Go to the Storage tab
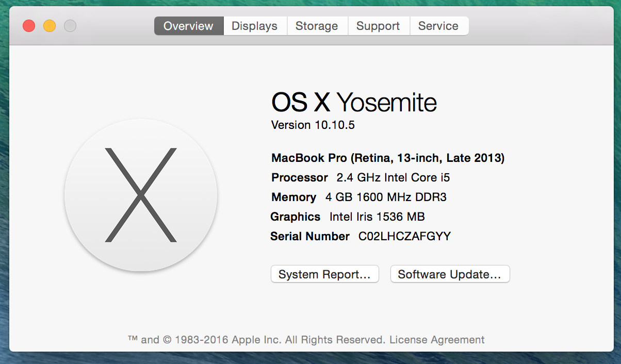Image resolution: width=621 pixels, height=364 pixels. point(317,26)
